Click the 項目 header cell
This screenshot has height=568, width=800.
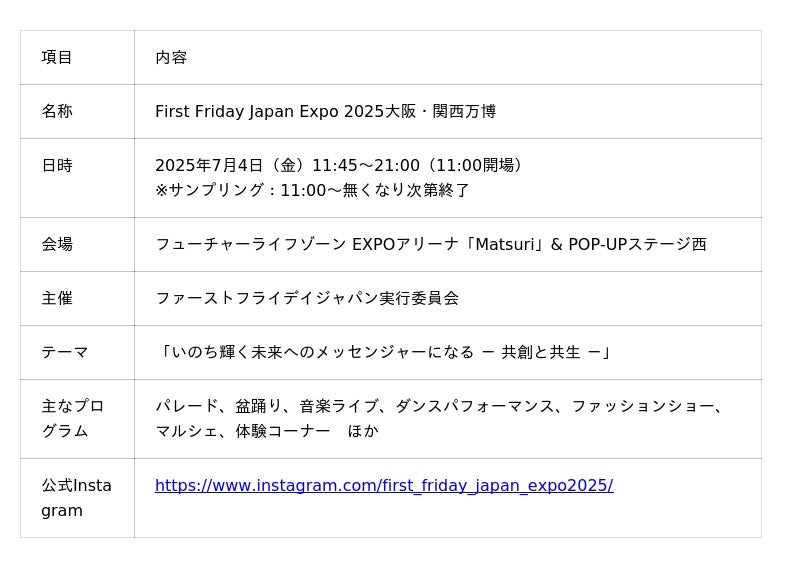57,58
